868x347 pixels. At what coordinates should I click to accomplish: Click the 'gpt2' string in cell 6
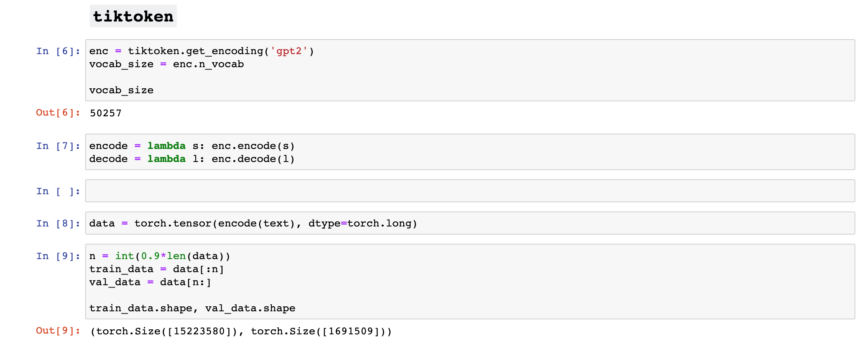[289, 51]
